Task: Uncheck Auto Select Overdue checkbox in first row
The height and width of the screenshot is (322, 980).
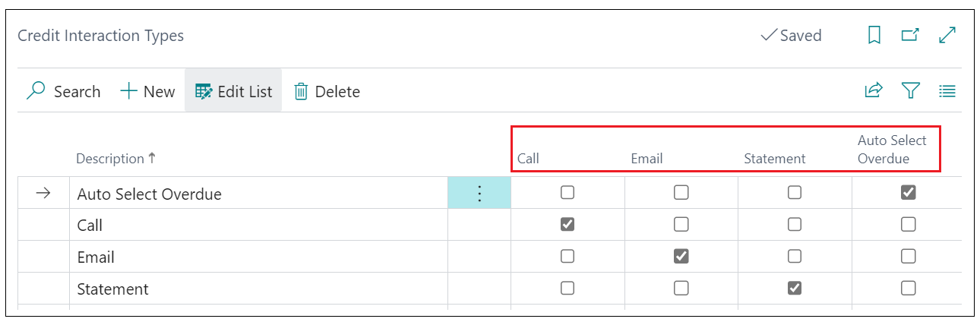Action: [x=908, y=193]
